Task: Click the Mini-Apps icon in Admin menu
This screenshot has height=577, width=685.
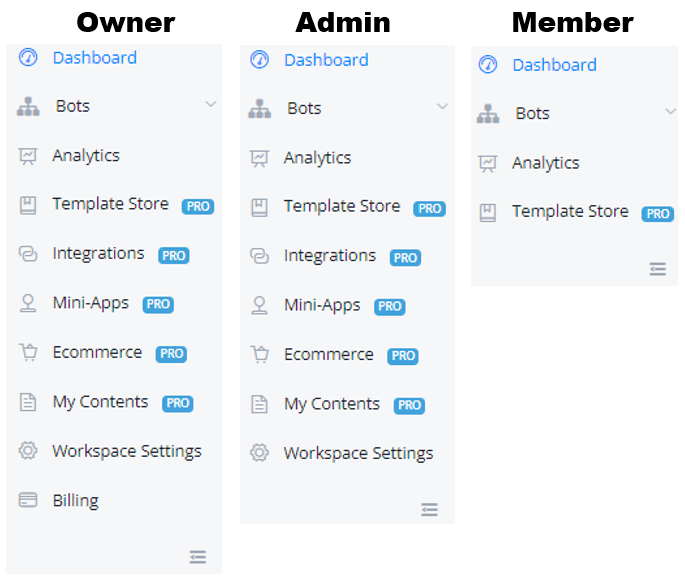Action: click(x=259, y=305)
